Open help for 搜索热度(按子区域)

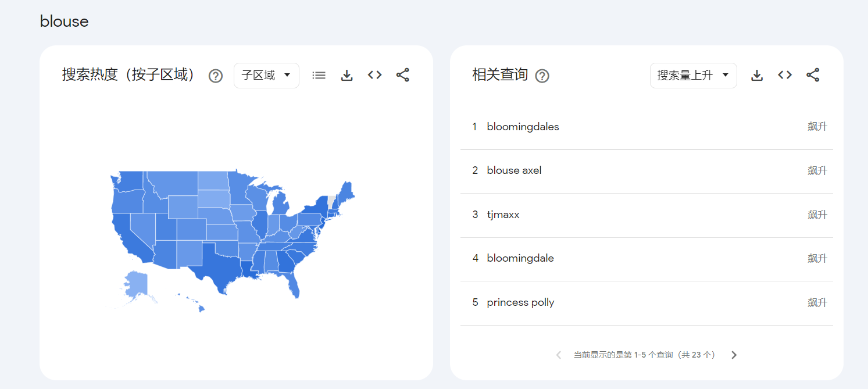point(216,76)
